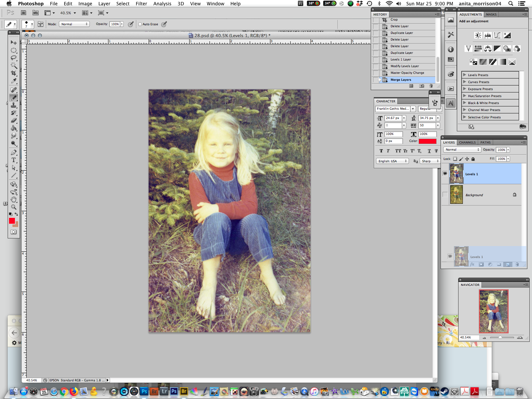Enable the Auto Erase checkbox

point(140,24)
